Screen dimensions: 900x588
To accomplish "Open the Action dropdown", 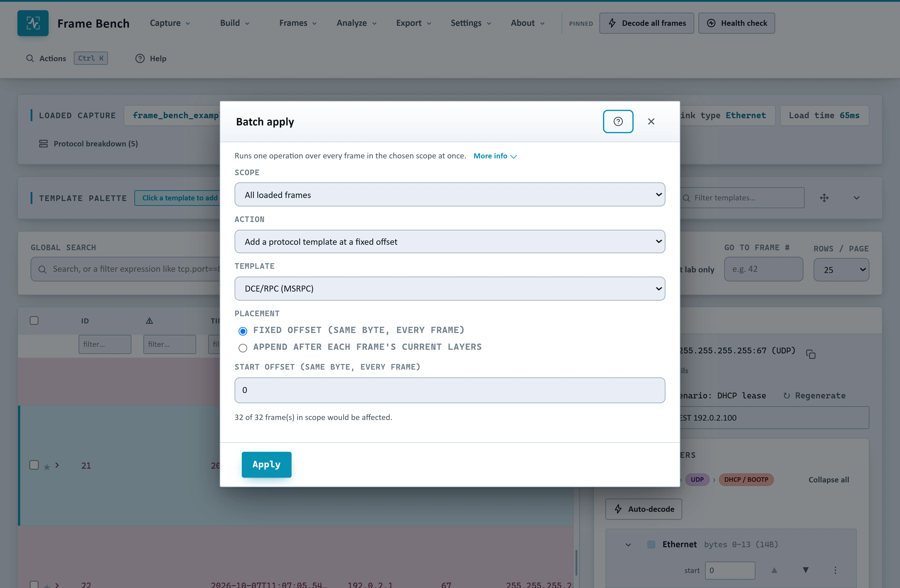I will click(450, 241).
